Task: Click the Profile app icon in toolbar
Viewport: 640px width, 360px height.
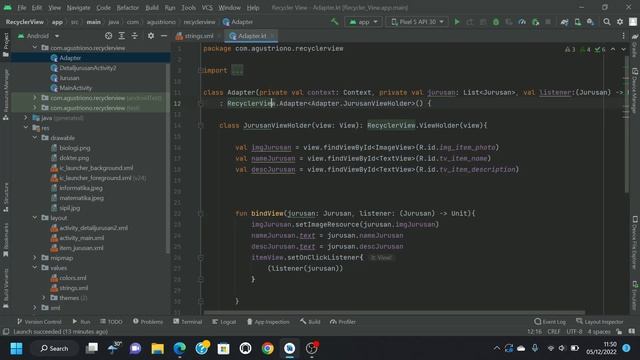Action: [522, 22]
